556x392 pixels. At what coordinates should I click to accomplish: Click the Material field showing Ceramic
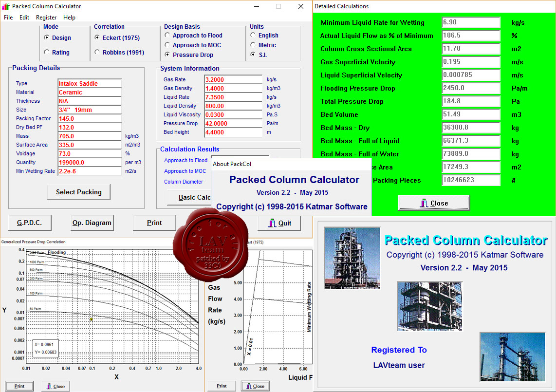(x=90, y=92)
